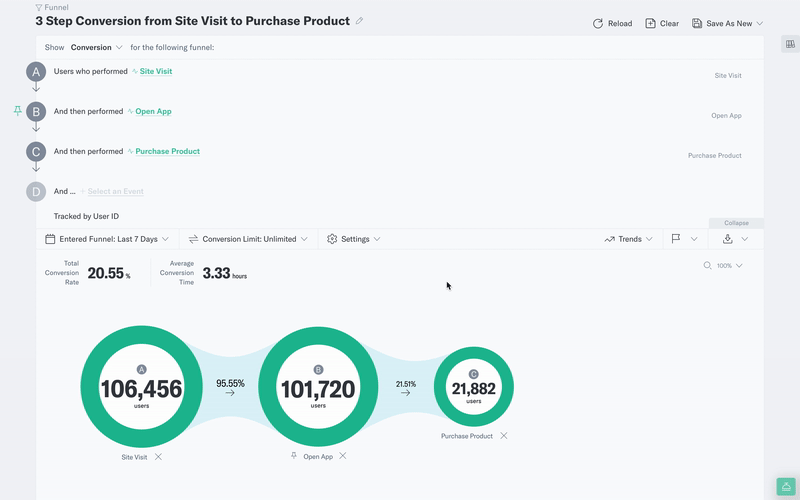This screenshot has height=500, width=800.
Task: Add event via Select an Event
Action: pyautogui.click(x=115, y=191)
